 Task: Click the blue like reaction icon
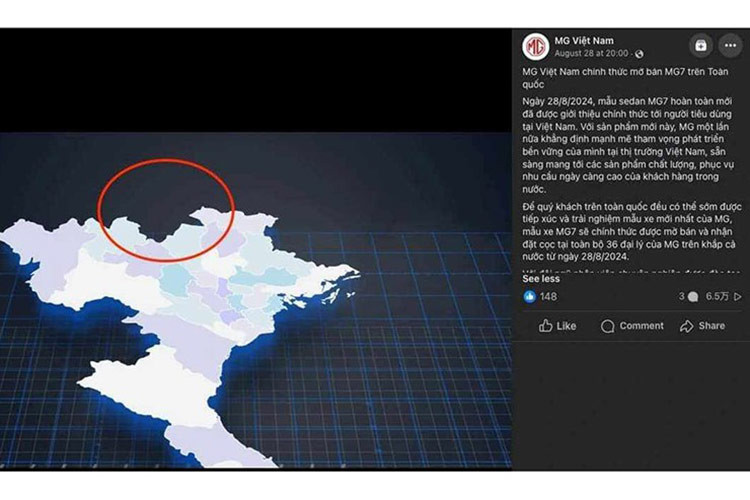[529, 297]
